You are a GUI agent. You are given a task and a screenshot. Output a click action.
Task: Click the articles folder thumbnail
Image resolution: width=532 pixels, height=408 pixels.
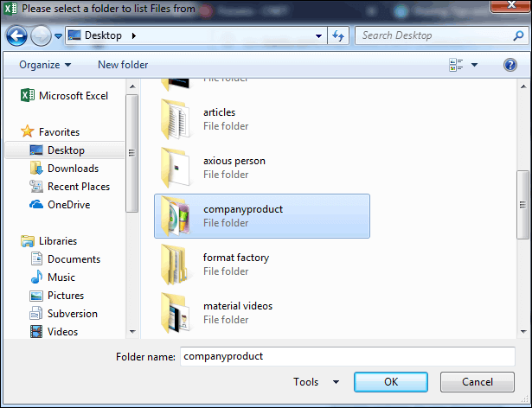(176, 119)
